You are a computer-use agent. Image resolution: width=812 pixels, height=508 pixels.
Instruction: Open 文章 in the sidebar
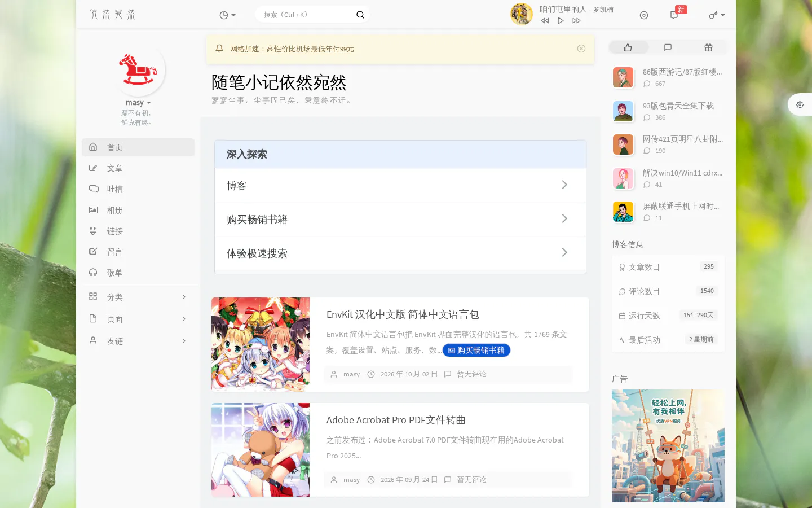pos(138,168)
